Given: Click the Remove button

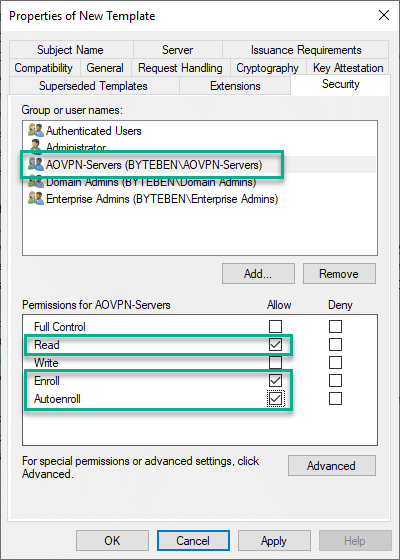Looking at the screenshot, I should point(339,274).
